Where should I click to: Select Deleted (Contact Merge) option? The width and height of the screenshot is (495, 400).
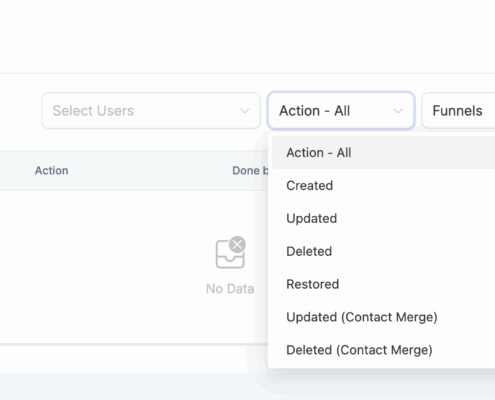(383, 350)
